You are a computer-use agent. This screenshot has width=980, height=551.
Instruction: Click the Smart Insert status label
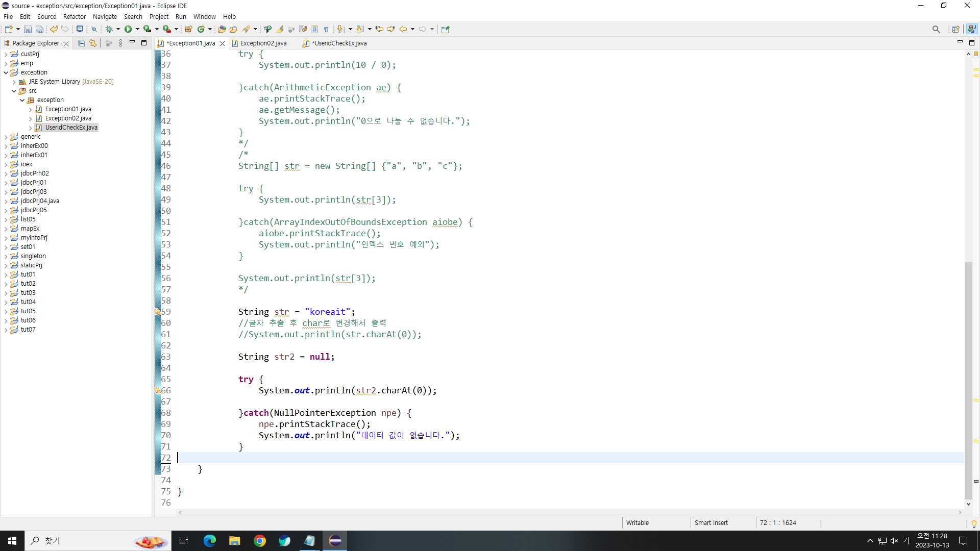point(710,523)
